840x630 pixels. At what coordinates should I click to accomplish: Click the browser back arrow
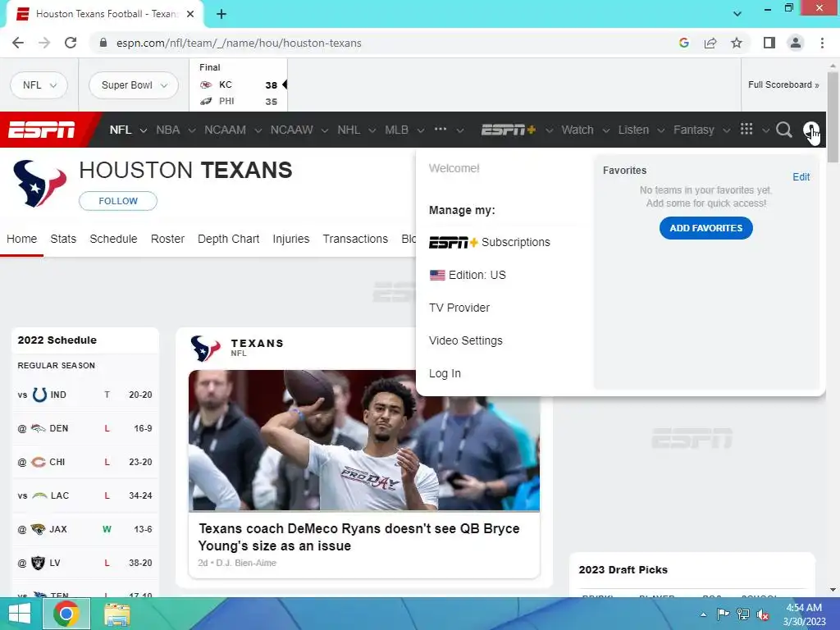coord(18,43)
